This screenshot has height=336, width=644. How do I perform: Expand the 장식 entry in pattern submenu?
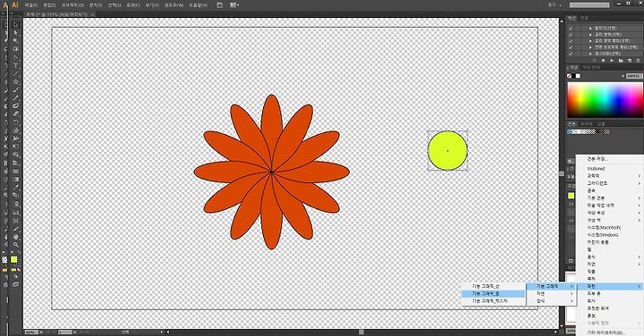552,301
